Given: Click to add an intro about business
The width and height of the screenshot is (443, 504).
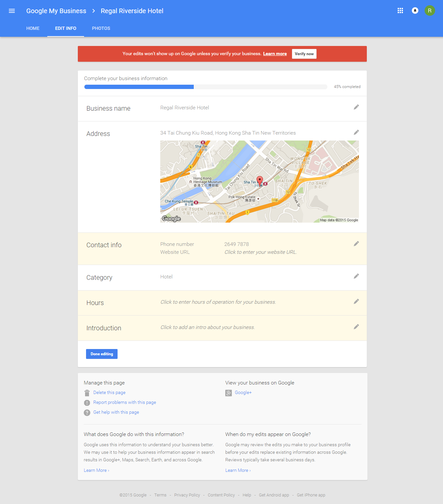Looking at the screenshot, I should [208, 327].
